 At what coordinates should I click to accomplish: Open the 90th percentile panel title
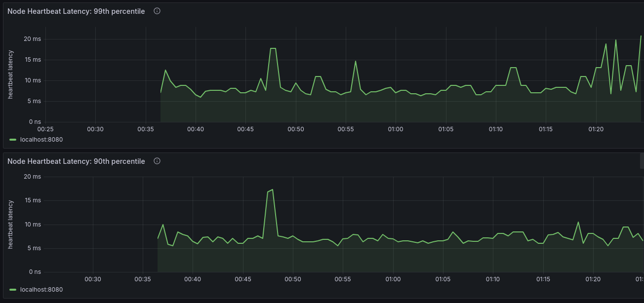tap(76, 161)
